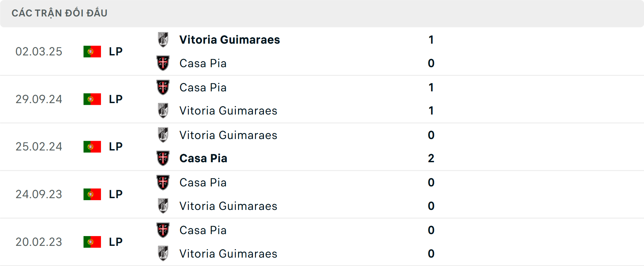Click the Vitoria Guimaraes badge in the bottom match
Screen dimensions: 644x266
[163, 253]
